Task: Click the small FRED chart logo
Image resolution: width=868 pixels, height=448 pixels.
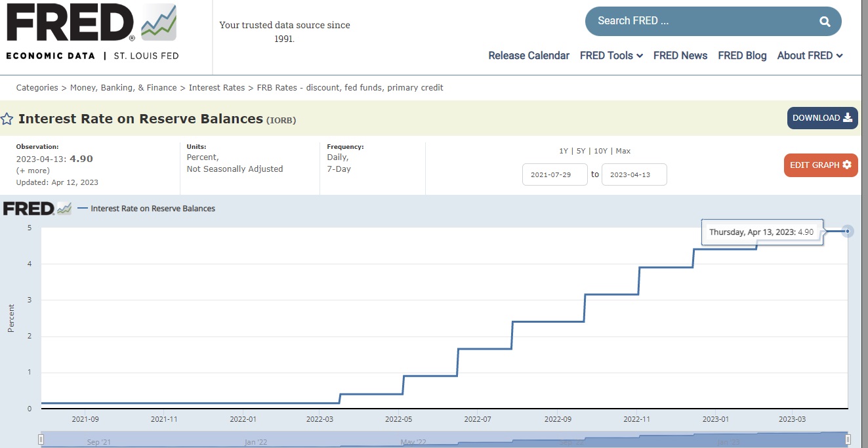Action: pyautogui.click(x=37, y=209)
